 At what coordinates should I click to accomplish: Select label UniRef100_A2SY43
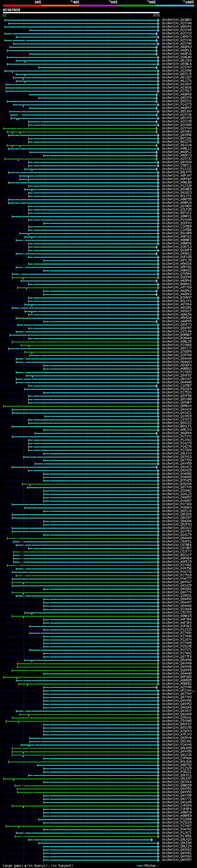[x=176, y=128]
